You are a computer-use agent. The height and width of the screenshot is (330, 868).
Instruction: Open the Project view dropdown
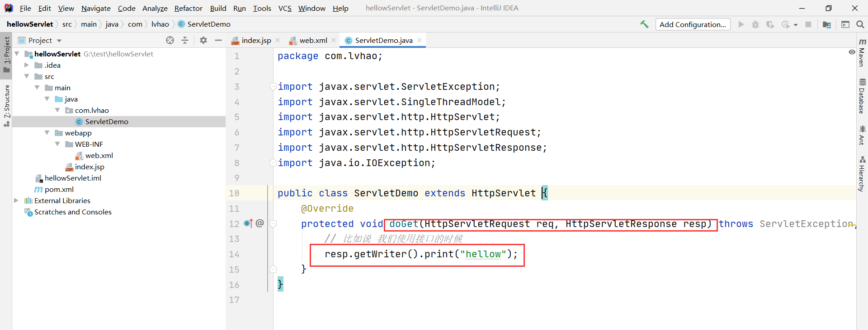[x=59, y=41]
